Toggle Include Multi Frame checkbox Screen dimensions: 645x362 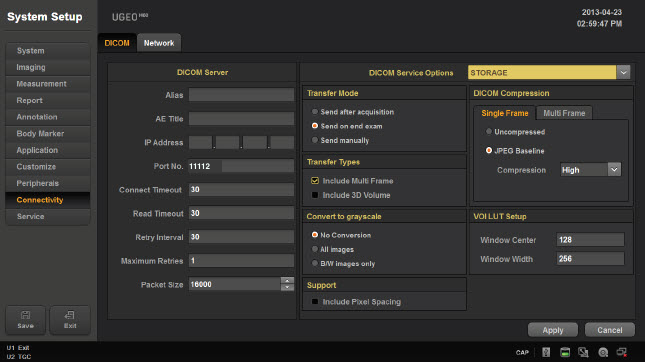(315, 181)
